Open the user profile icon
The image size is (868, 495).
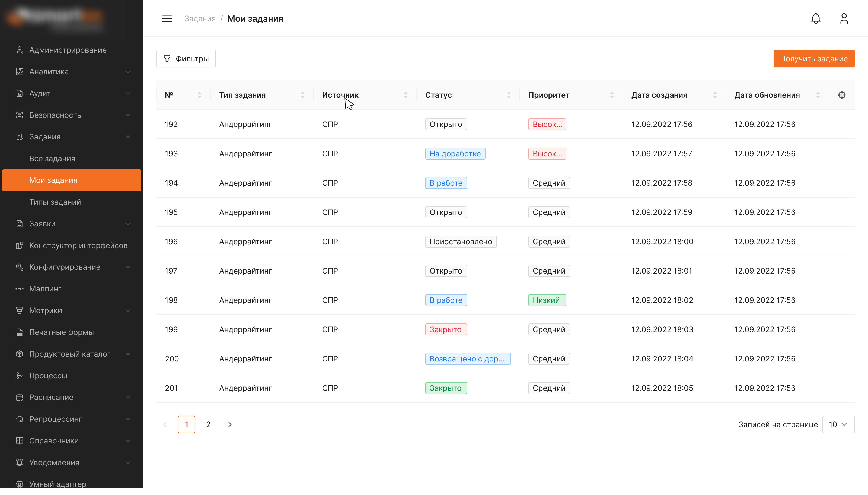[x=844, y=18]
